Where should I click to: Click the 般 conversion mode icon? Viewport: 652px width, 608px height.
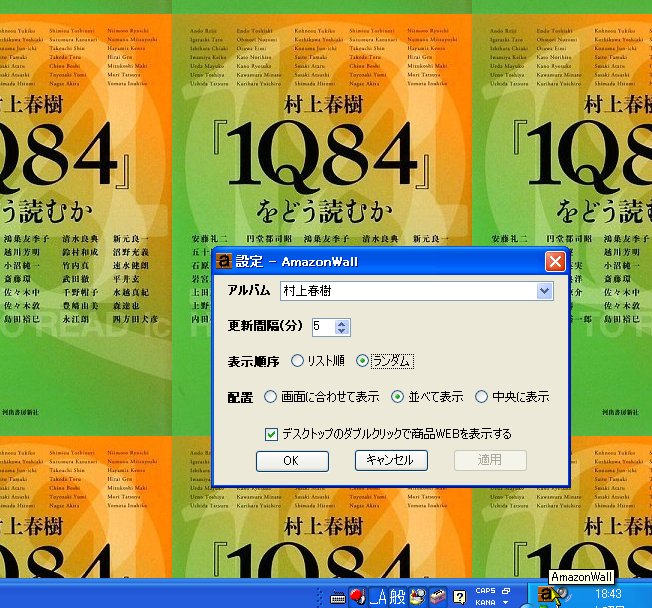(398, 597)
